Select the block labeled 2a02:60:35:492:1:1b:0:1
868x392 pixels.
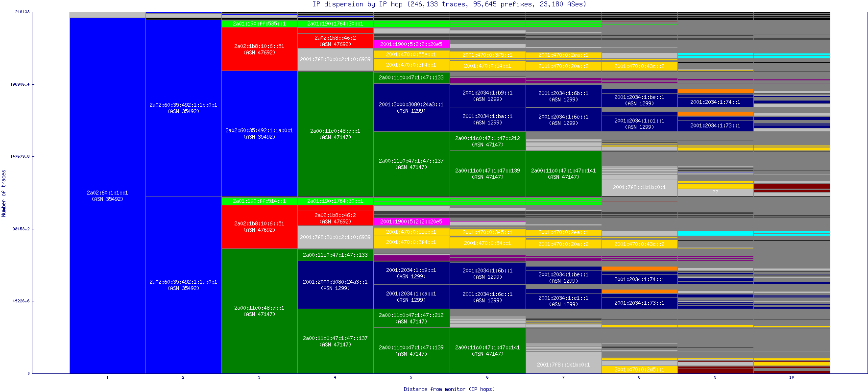[x=184, y=108]
